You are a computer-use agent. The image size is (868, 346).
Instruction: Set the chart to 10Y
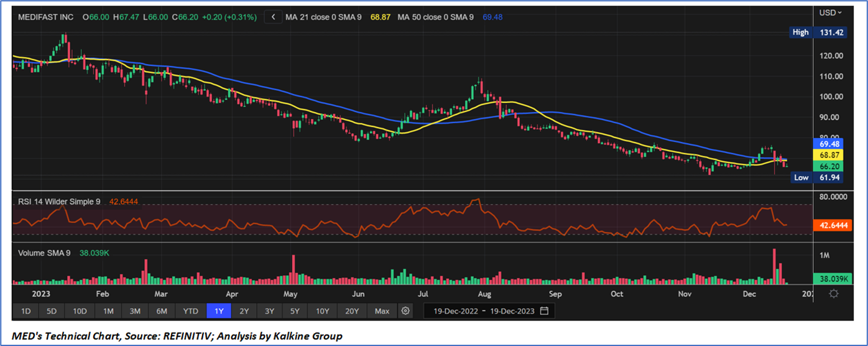322,311
